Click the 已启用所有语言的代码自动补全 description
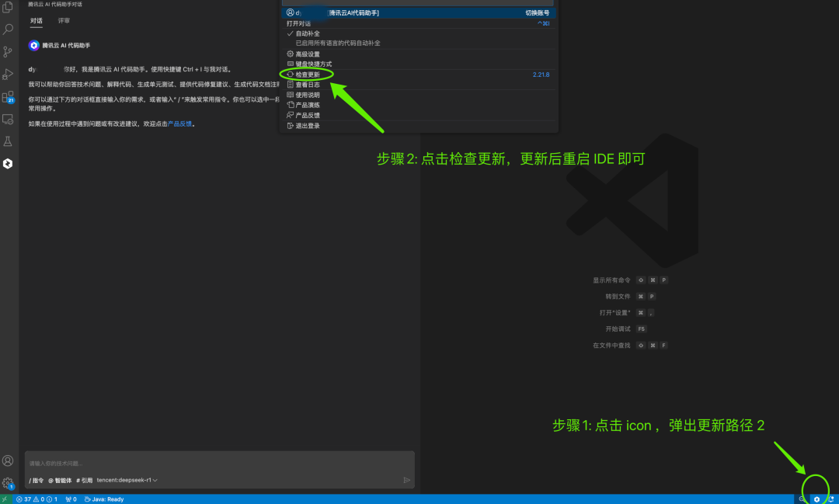Viewport: 839px width, 504px height. [x=338, y=43]
